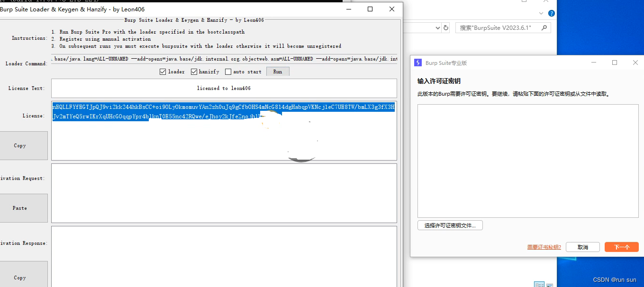Click the 取消 button in Burp Suite dialog
The width and height of the screenshot is (644, 287).
583,247
